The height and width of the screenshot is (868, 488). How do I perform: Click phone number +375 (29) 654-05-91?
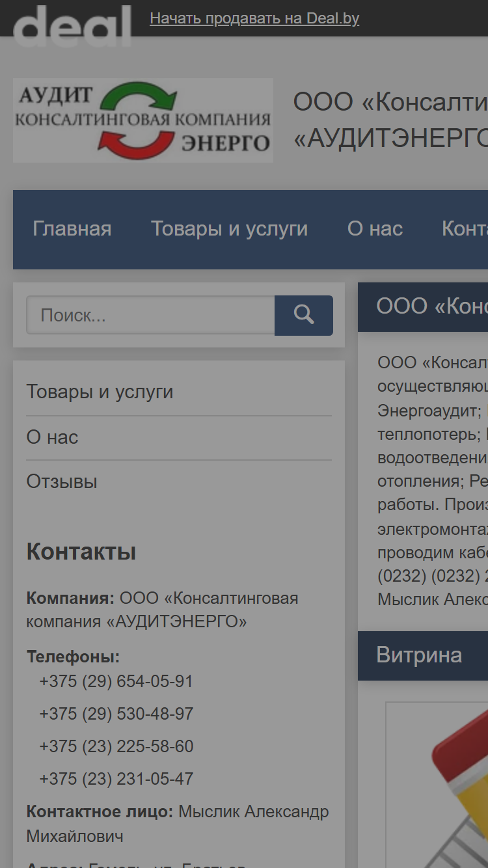click(x=116, y=681)
